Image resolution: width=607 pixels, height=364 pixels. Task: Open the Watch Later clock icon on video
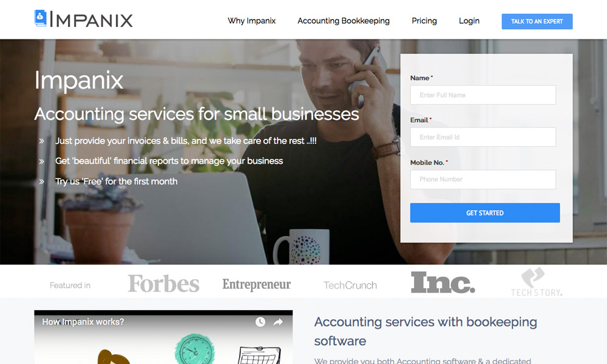tap(260, 322)
